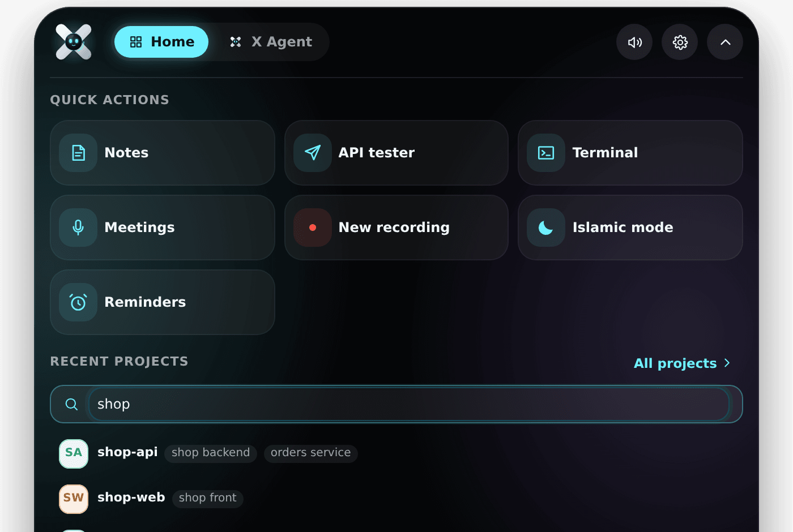Image resolution: width=793 pixels, height=532 pixels.
Task: Toggle sound with the speaker icon
Action: pyautogui.click(x=634, y=42)
